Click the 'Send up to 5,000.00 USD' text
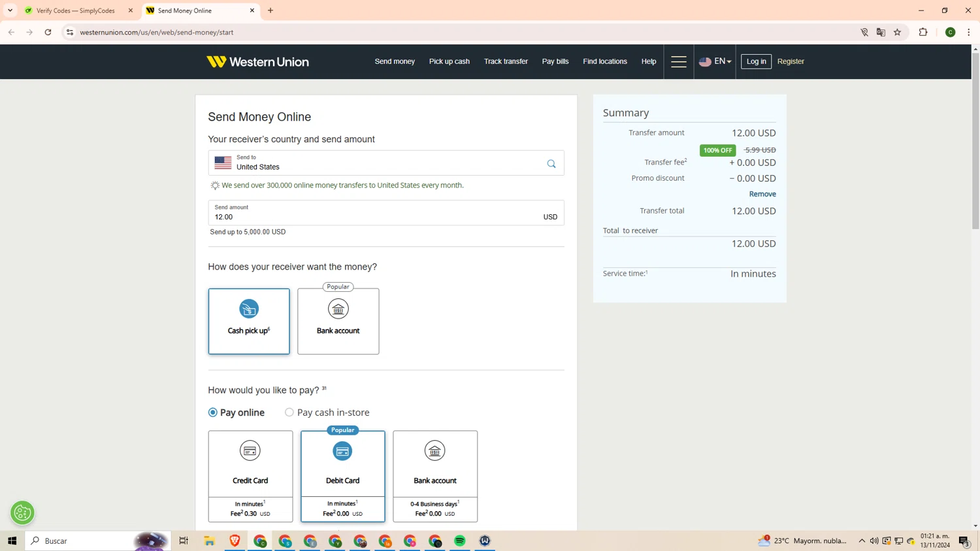This screenshot has height=551, width=980. click(x=248, y=232)
